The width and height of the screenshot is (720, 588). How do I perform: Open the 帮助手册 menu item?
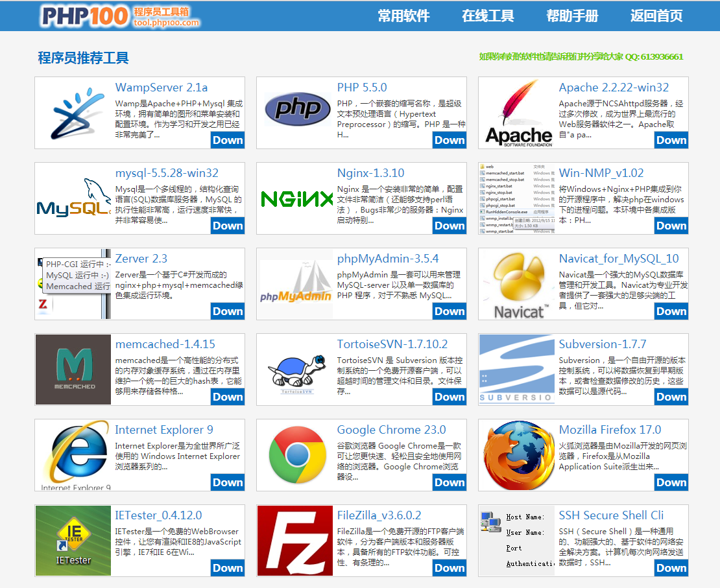tap(572, 16)
